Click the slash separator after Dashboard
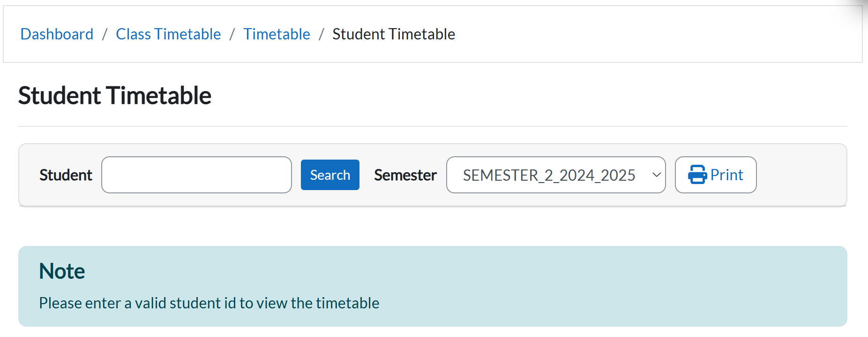868x337 pixels. tap(105, 34)
